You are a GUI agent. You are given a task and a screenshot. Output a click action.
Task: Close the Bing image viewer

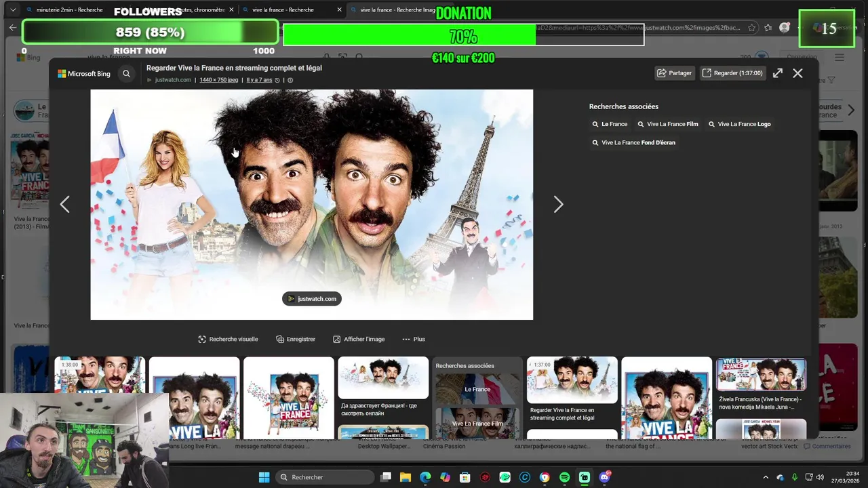point(797,73)
